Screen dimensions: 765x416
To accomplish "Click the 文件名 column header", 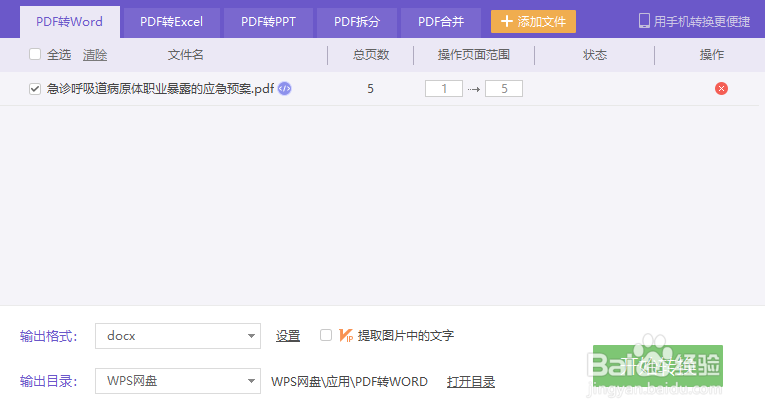I will 185,55.
